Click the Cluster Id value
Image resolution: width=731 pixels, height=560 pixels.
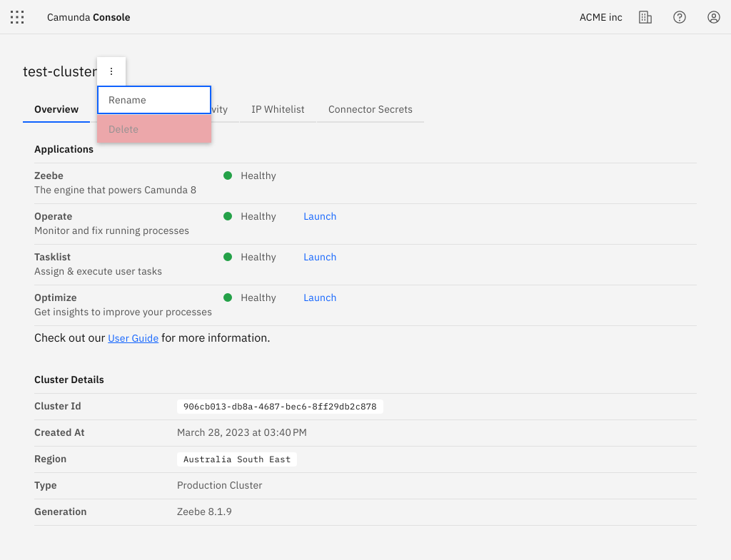pos(280,407)
